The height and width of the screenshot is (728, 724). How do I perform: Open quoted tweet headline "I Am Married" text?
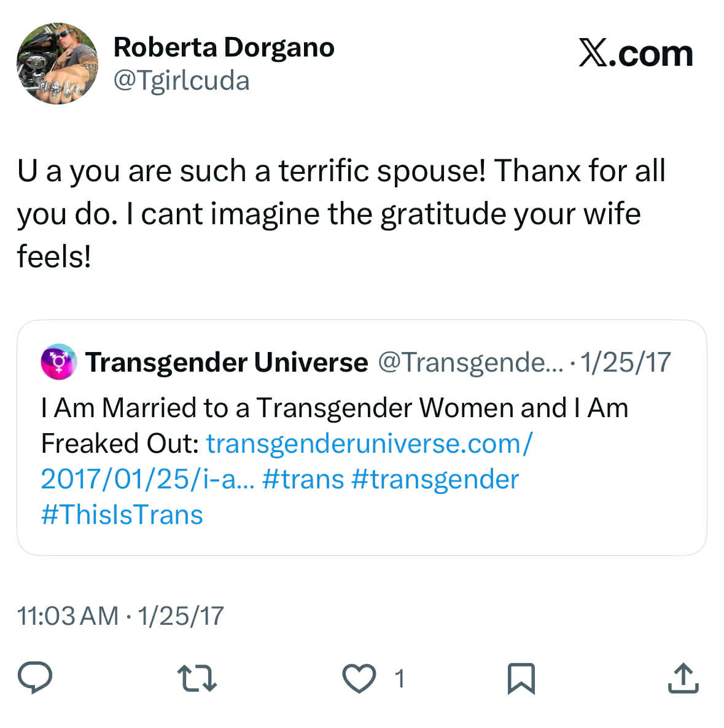point(335,408)
